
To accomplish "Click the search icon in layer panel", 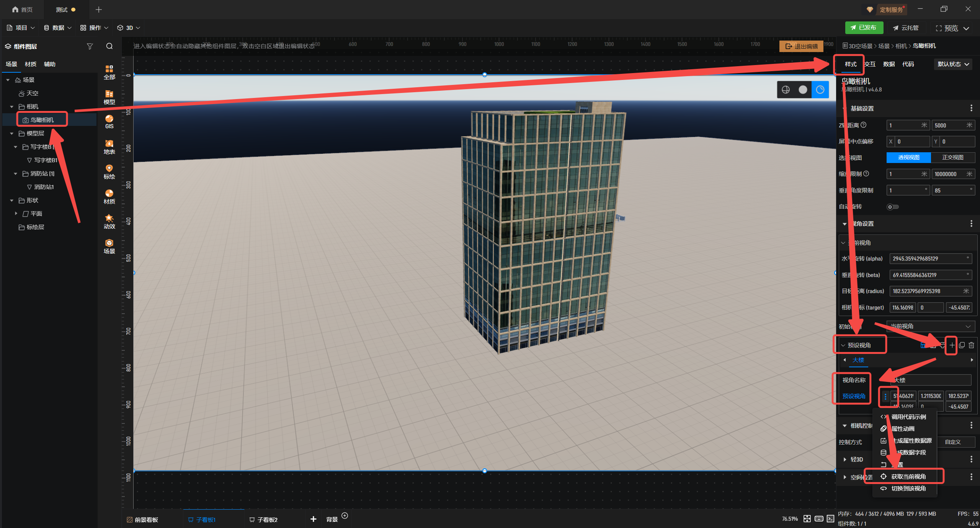I will (x=109, y=46).
